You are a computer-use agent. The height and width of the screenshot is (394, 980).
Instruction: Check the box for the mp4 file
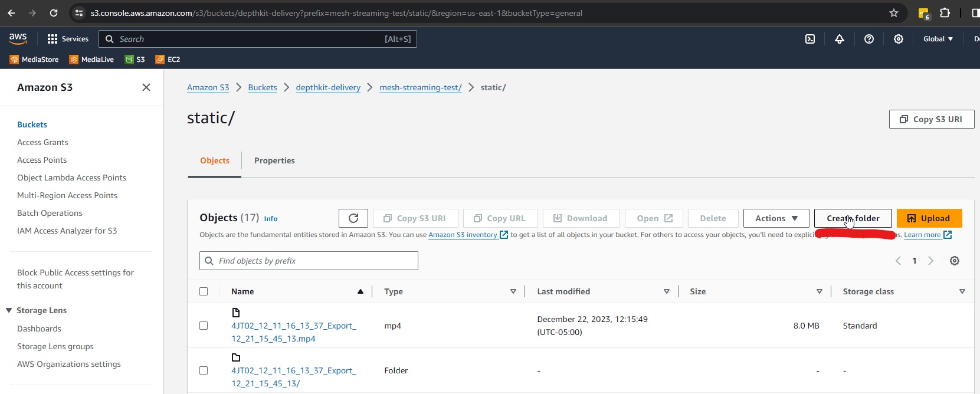tap(204, 326)
